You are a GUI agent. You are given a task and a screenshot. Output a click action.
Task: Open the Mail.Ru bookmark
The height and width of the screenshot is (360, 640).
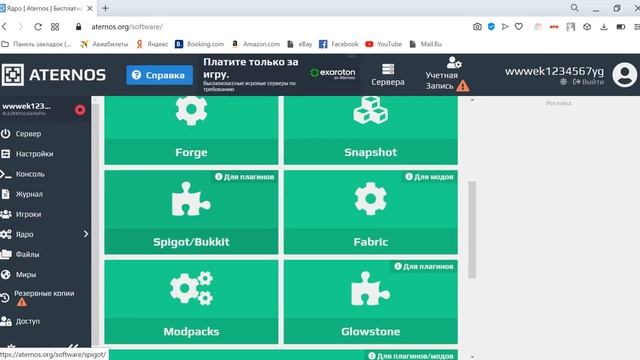pos(426,44)
